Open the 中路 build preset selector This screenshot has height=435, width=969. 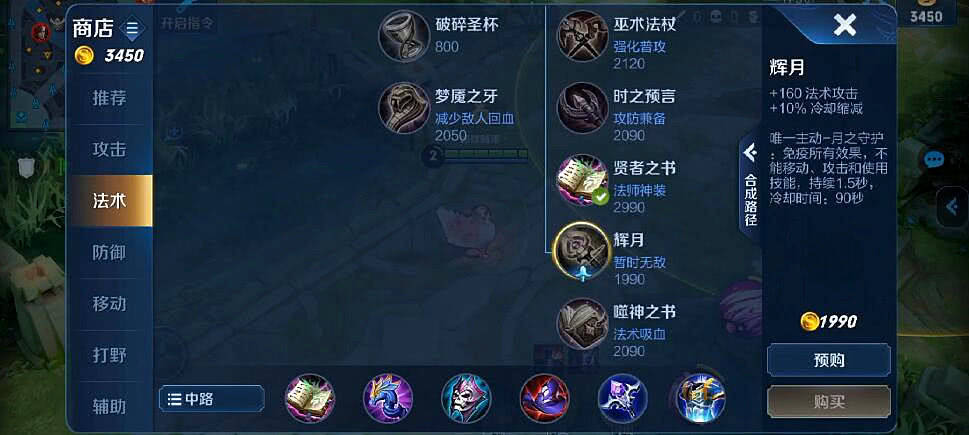point(211,399)
